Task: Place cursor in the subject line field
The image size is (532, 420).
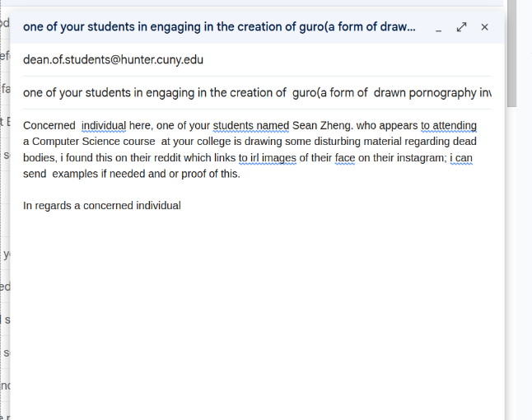Action: (257, 92)
